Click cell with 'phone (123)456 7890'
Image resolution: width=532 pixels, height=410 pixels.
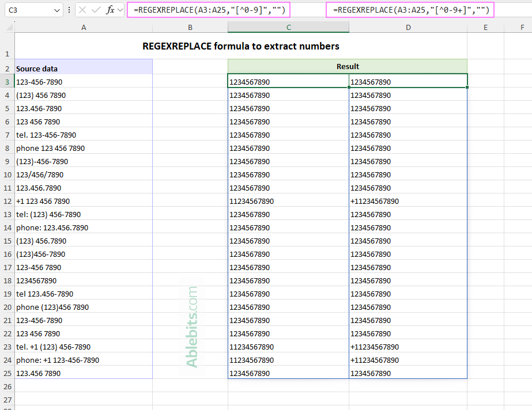tap(84, 307)
